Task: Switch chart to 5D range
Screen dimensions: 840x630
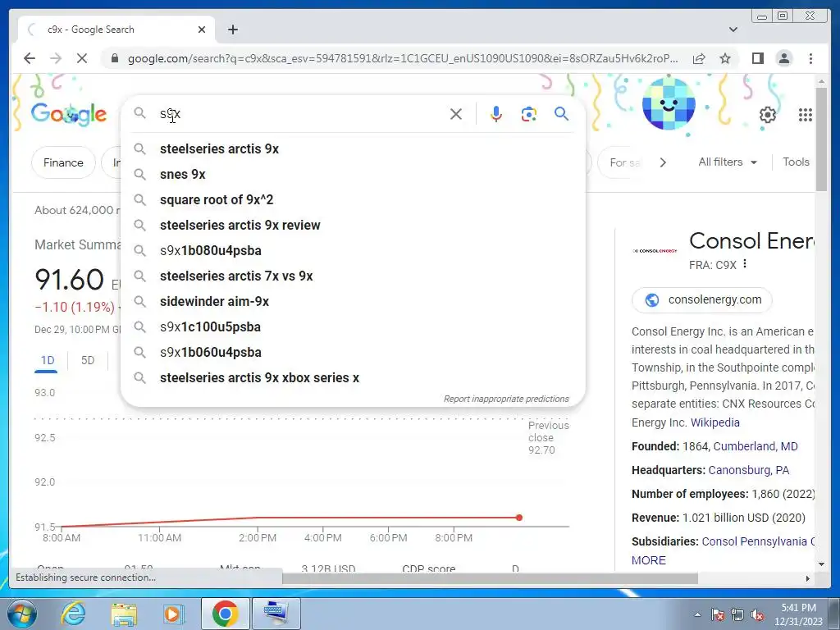Action: [x=87, y=360]
